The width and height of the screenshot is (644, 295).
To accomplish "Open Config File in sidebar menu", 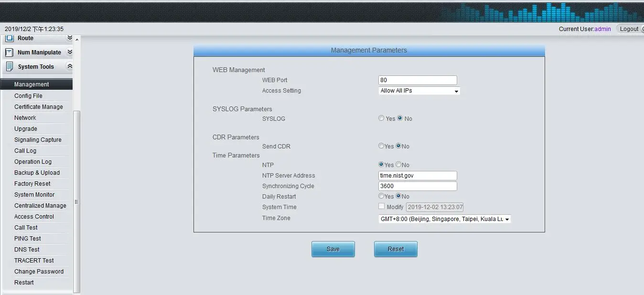I will [28, 96].
